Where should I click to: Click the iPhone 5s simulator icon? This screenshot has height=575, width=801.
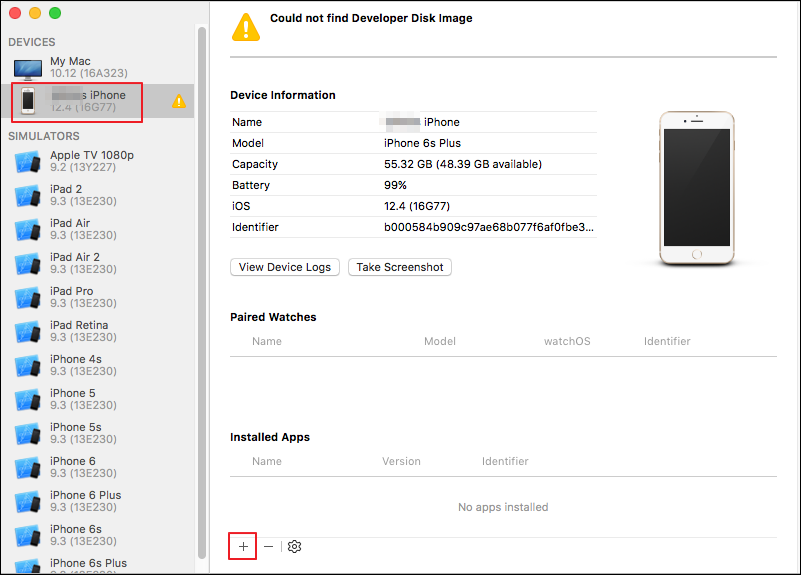28,434
